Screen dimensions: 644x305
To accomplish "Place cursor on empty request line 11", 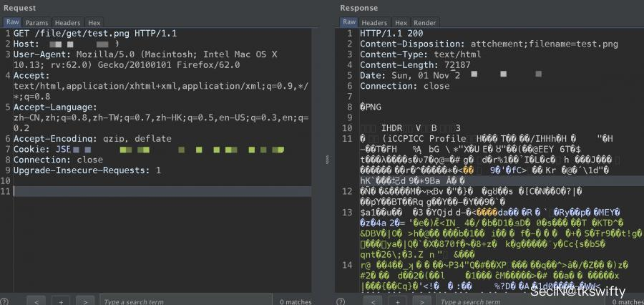I will click(162, 191).
